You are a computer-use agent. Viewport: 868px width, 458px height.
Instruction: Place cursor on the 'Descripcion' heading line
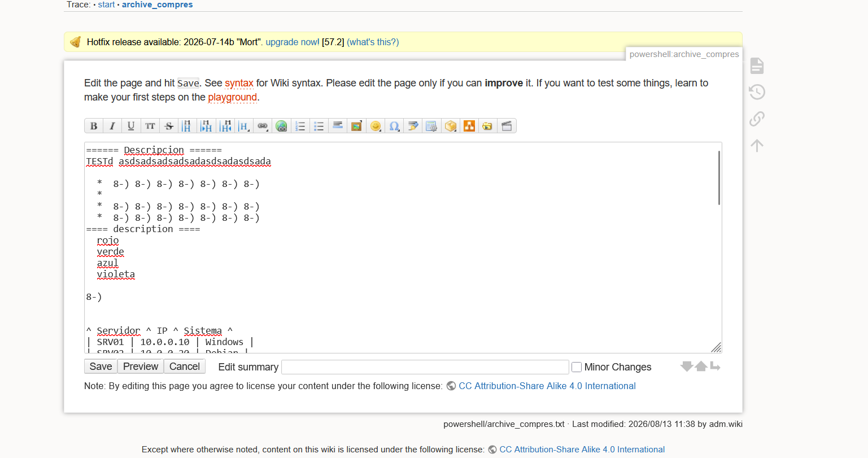[154, 150]
